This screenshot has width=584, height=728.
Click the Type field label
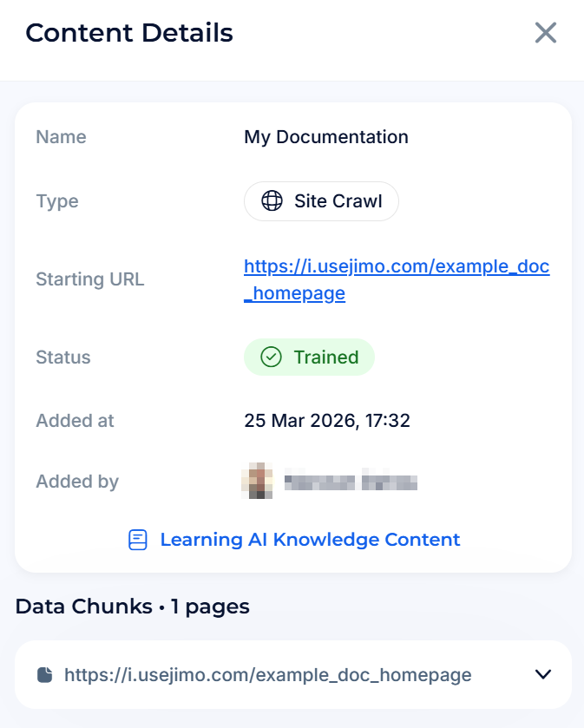pyautogui.click(x=57, y=201)
